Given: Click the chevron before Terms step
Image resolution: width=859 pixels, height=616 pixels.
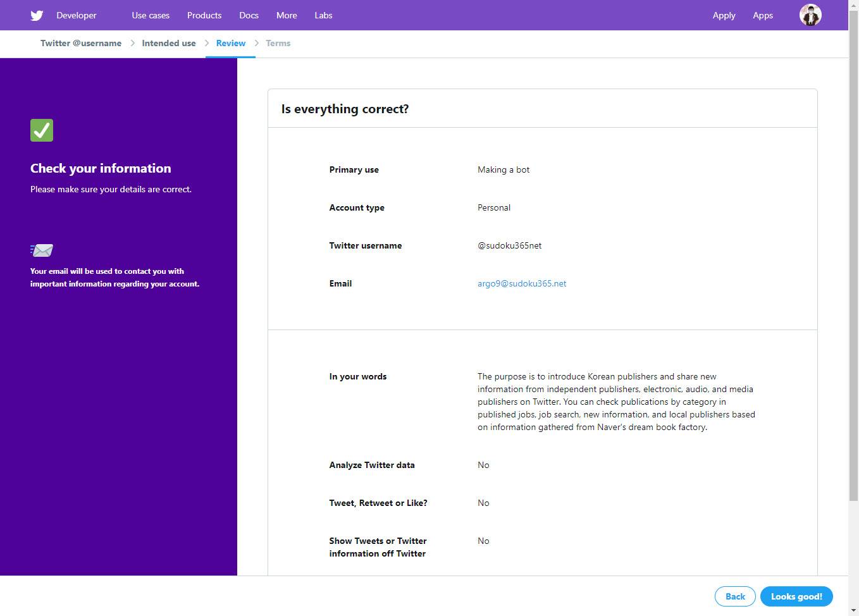Looking at the screenshot, I should pos(257,43).
